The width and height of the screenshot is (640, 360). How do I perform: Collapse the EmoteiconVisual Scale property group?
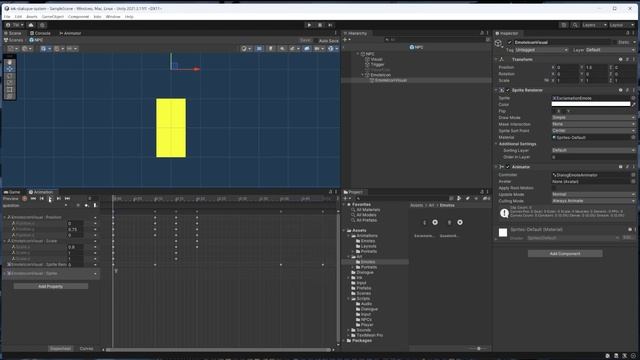pos(5,241)
